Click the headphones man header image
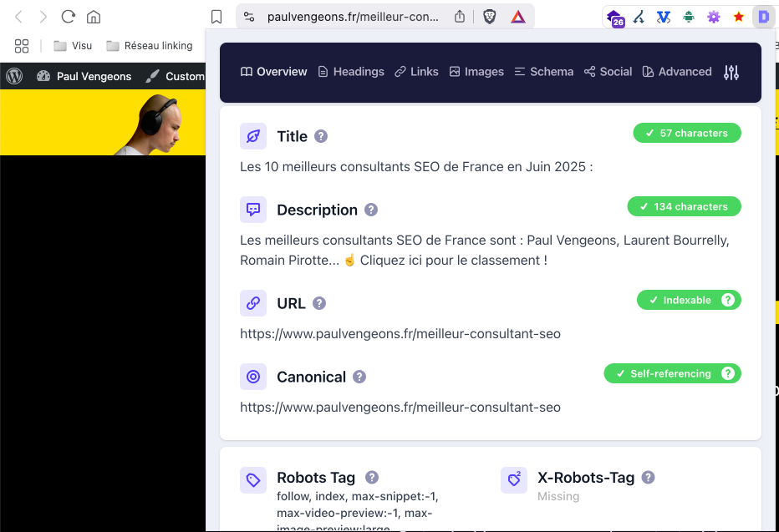Image resolution: width=779 pixels, height=532 pixels. pos(149,124)
